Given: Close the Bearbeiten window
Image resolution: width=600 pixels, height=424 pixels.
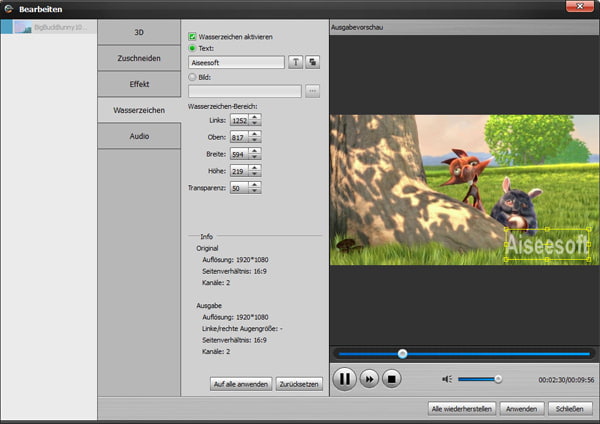Looking at the screenshot, I should [579, 6].
